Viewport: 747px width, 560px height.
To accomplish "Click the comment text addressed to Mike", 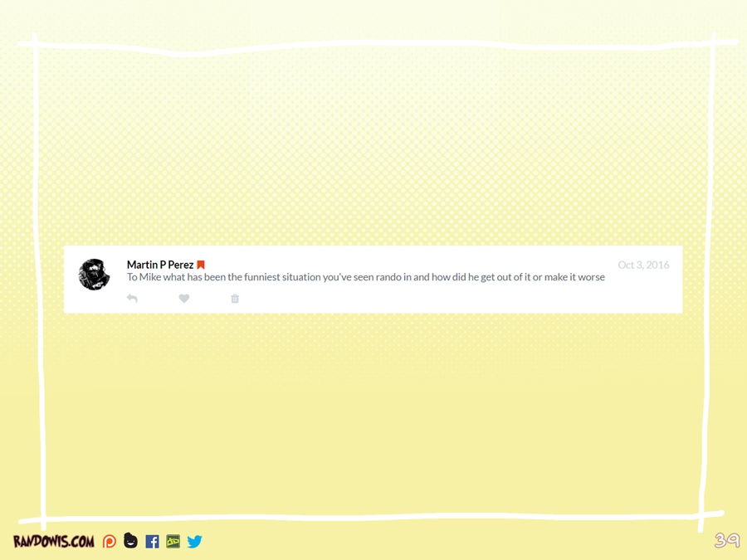I will pyautogui.click(x=365, y=277).
